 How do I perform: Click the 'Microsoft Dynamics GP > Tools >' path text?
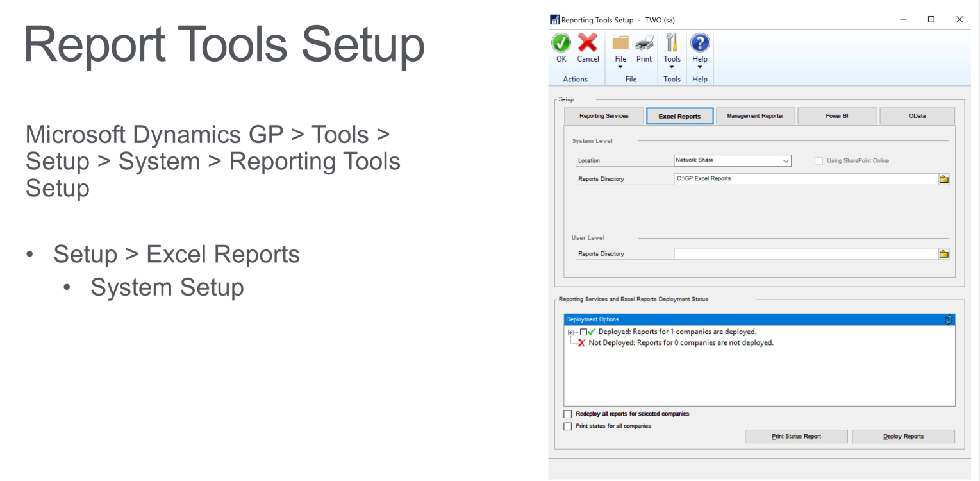coord(208,135)
